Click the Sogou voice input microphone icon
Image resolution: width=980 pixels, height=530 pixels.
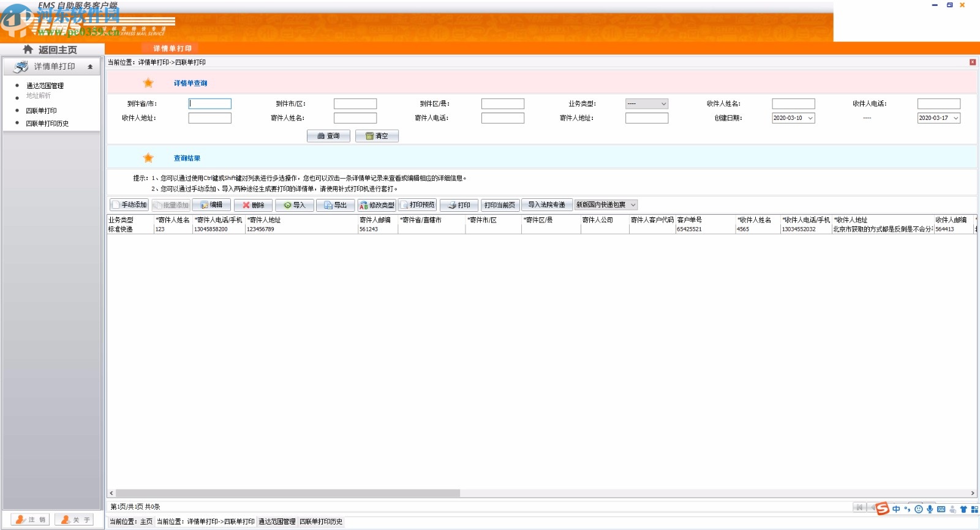pos(930,509)
